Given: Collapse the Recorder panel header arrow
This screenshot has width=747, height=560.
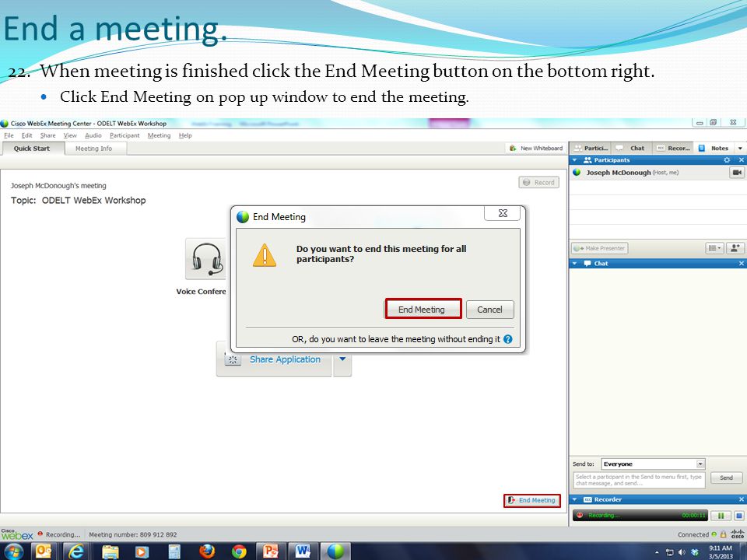Looking at the screenshot, I should pyautogui.click(x=574, y=499).
